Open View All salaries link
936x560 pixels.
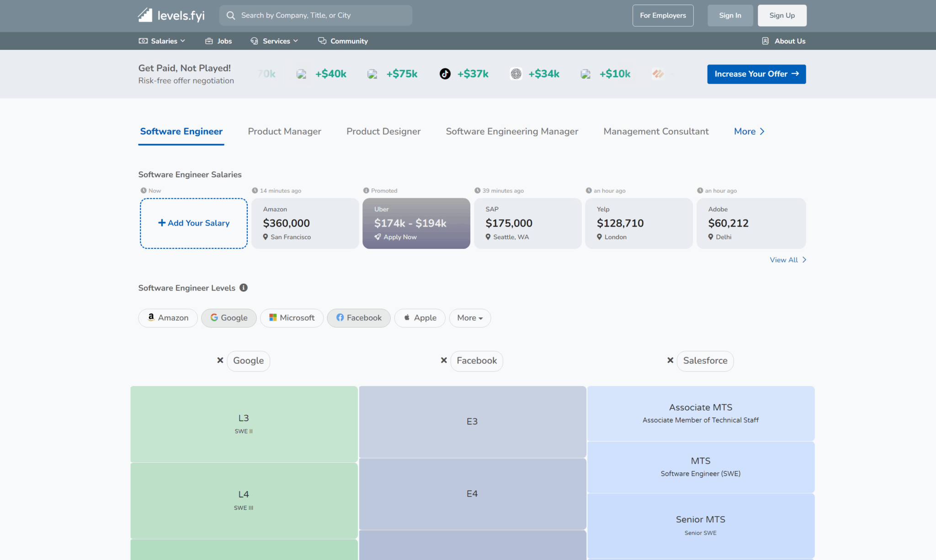point(788,260)
